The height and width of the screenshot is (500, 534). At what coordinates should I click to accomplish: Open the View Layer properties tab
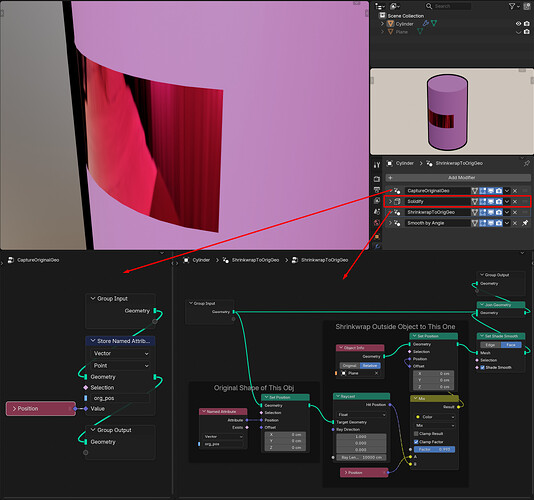[377, 201]
